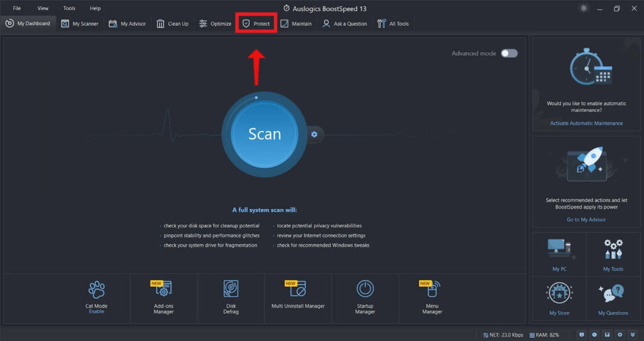
Task: Open the Maintain tab
Action: 296,24
